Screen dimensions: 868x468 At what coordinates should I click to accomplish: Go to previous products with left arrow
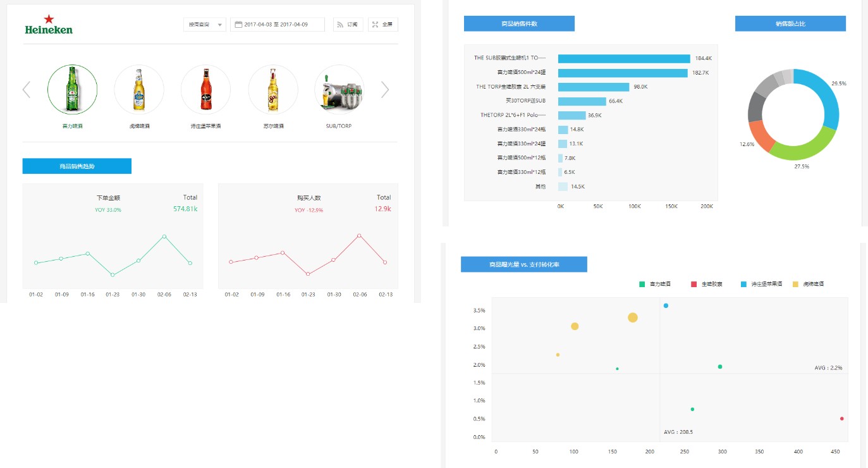click(27, 90)
